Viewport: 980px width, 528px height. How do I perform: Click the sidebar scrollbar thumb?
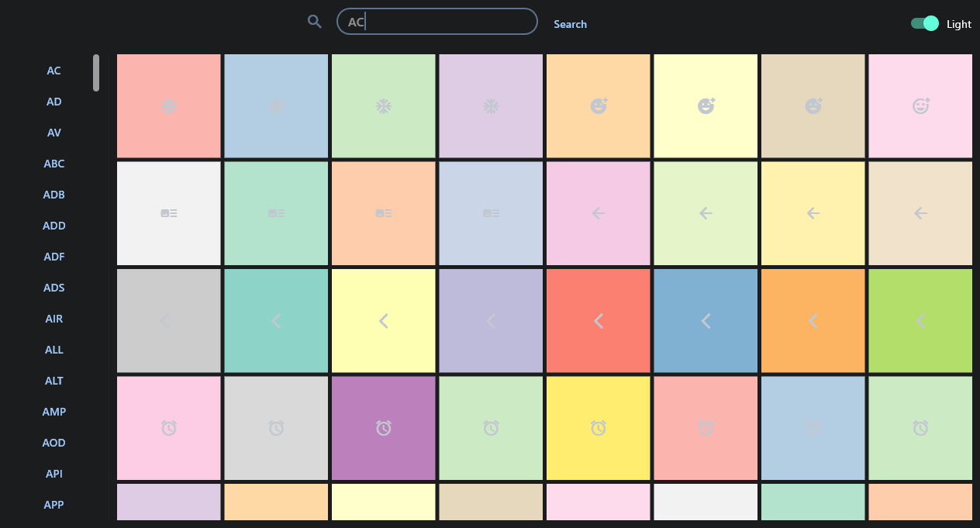click(95, 72)
